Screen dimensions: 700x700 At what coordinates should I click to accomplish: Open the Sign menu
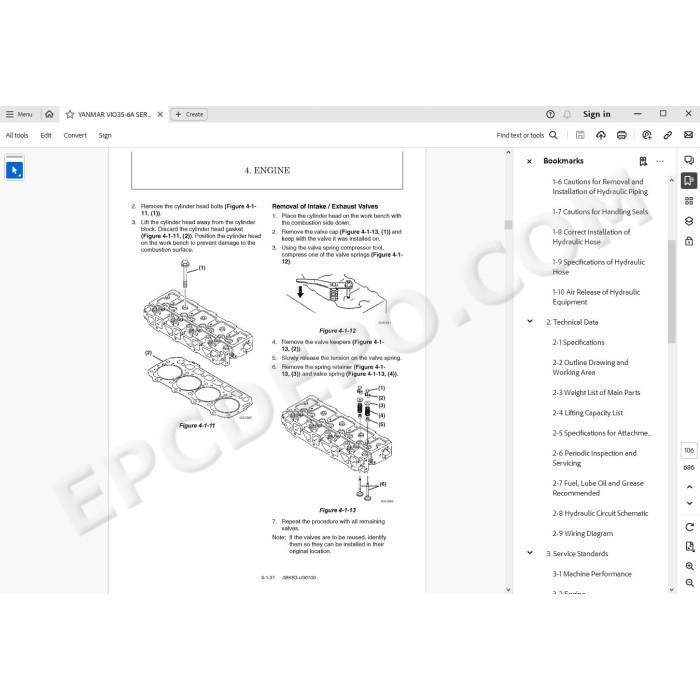point(105,135)
